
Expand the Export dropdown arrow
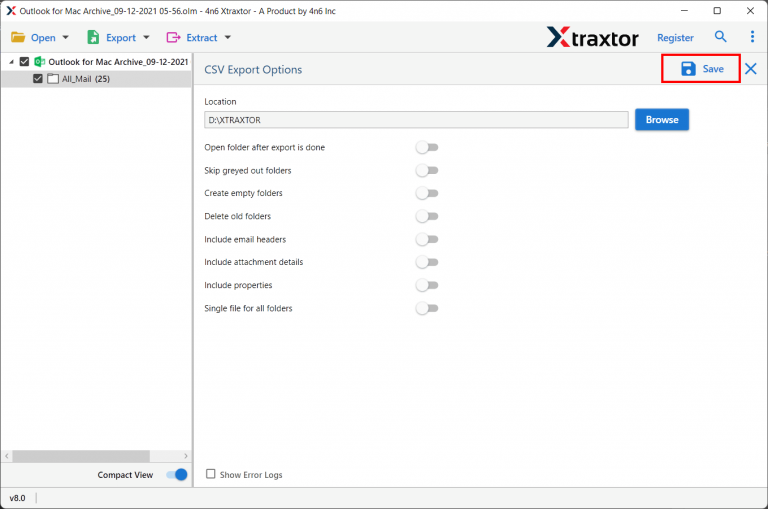[146, 38]
